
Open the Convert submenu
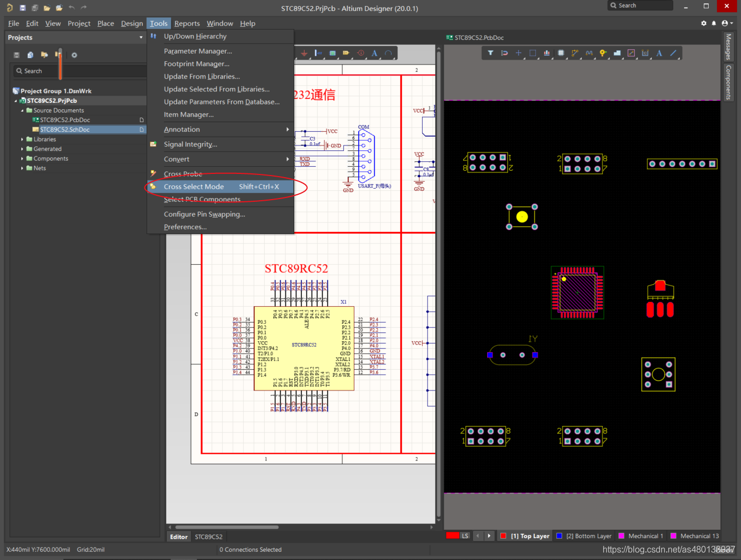220,159
